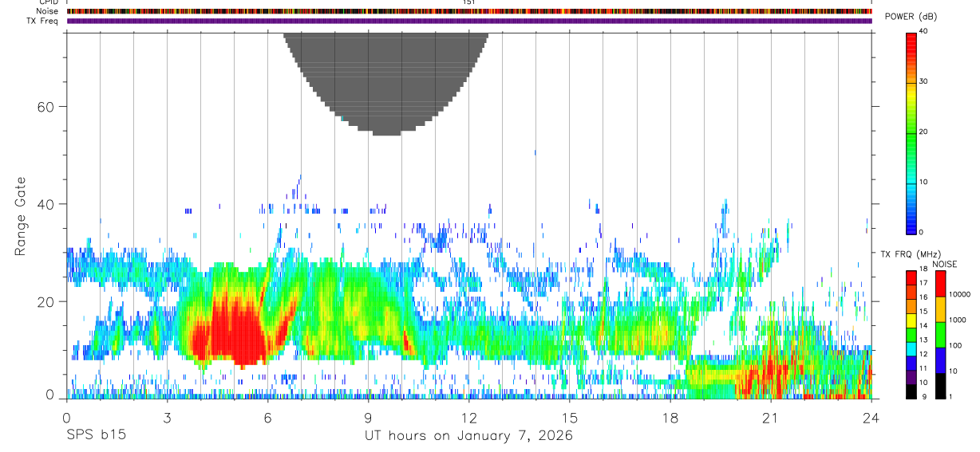Click the 10000 noise legend label

pos(960,294)
